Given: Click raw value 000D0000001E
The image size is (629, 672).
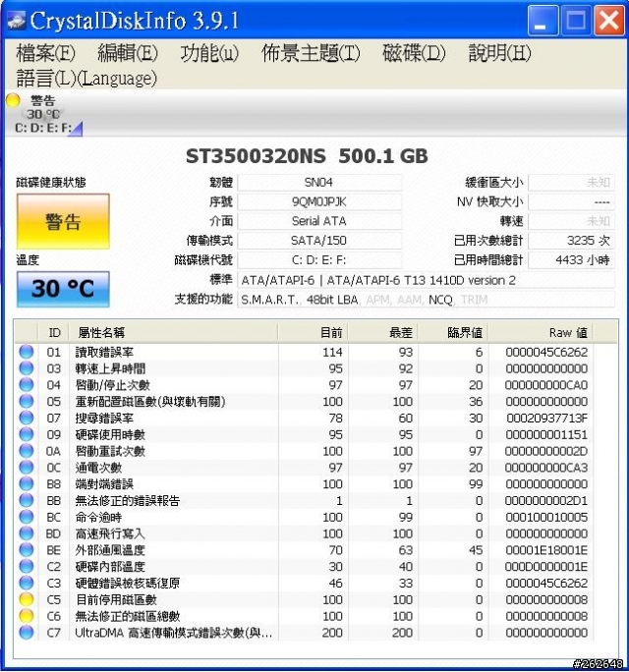Looking at the screenshot, I should 546,566.
